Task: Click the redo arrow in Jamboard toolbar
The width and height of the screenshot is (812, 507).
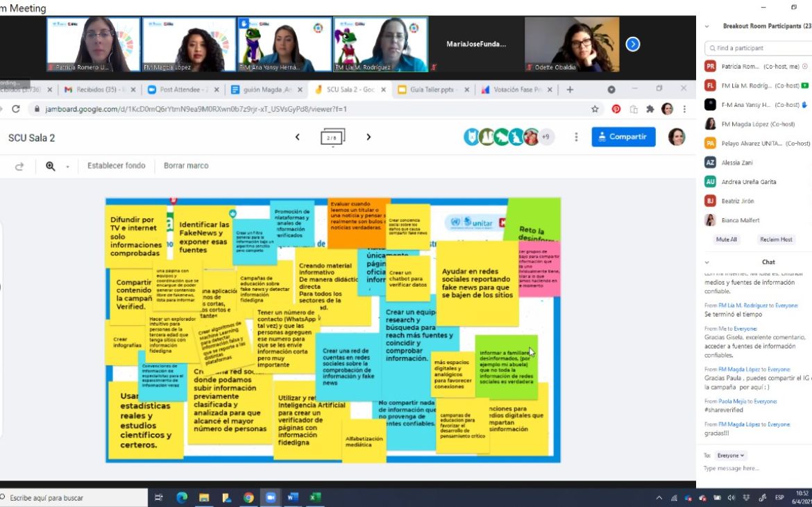Action: tap(19, 166)
